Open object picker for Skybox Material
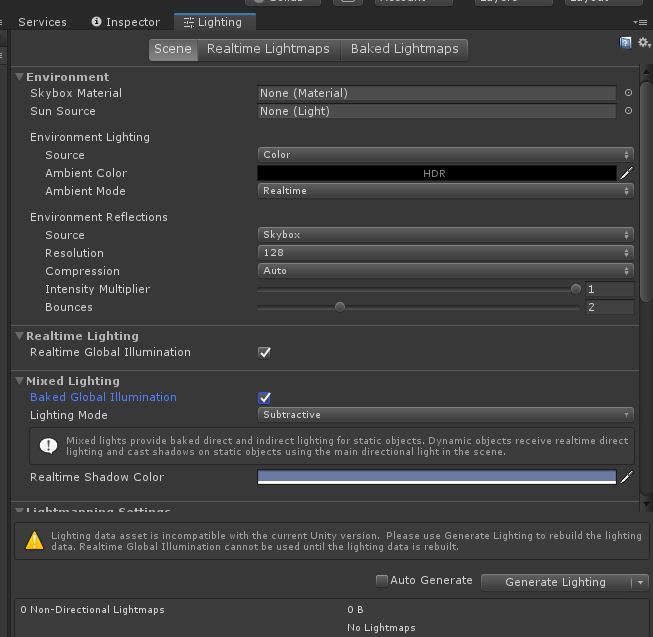 click(628, 93)
